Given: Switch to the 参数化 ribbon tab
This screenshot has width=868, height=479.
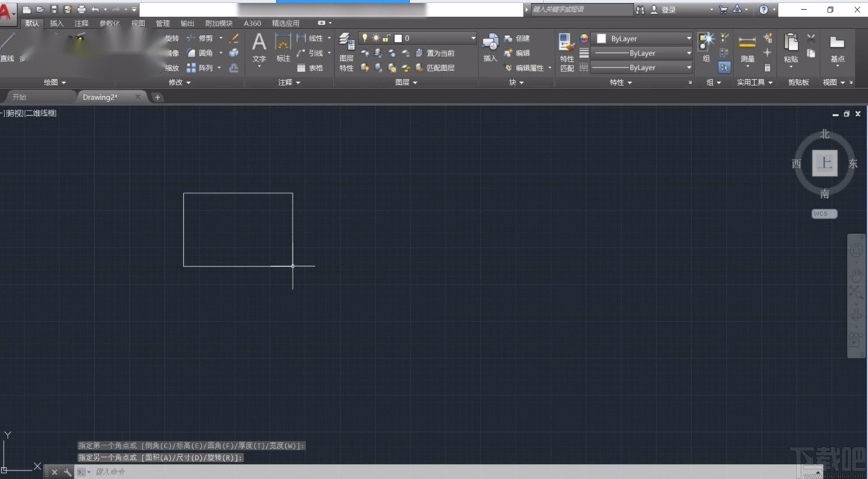Looking at the screenshot, I should [x=109, y=23].
